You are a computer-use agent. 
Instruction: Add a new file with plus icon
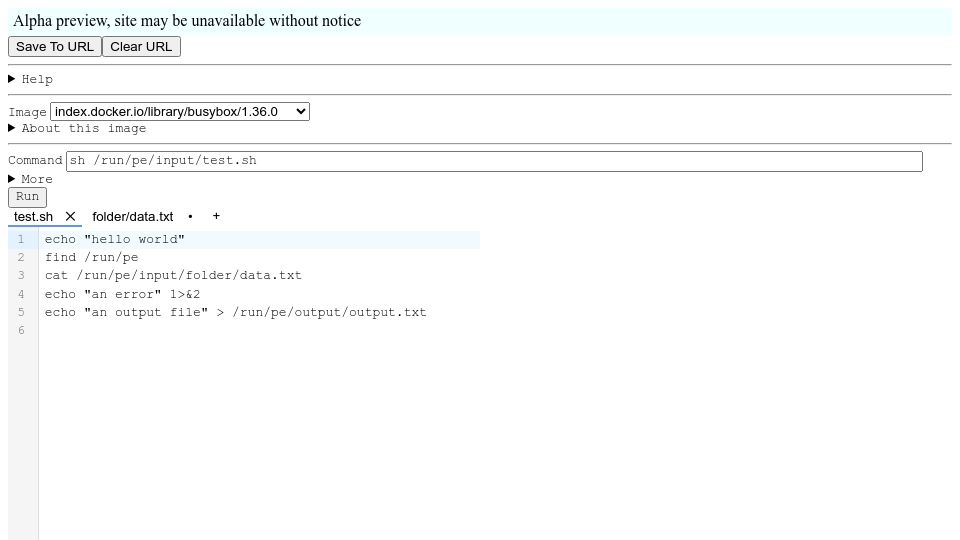click(x=216, y=216)
